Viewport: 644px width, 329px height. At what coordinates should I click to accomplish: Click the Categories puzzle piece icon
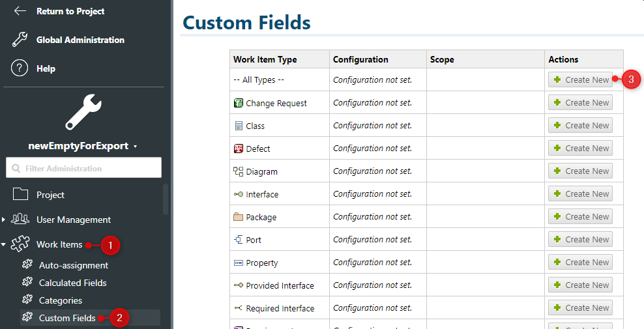click(x=27, y=300)
